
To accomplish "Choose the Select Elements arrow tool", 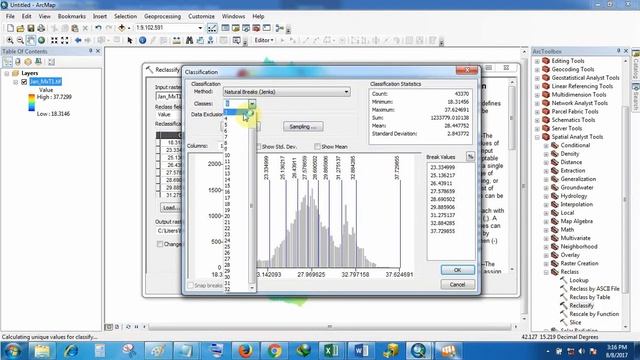I will click(130, 40).
